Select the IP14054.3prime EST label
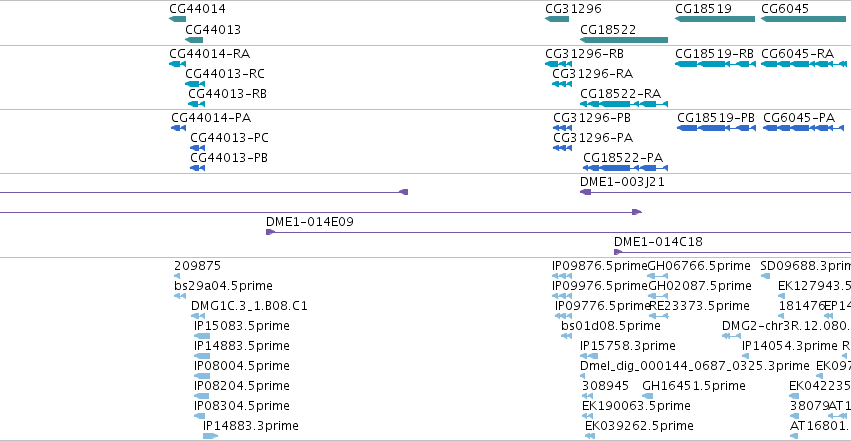 pos(790,346)
